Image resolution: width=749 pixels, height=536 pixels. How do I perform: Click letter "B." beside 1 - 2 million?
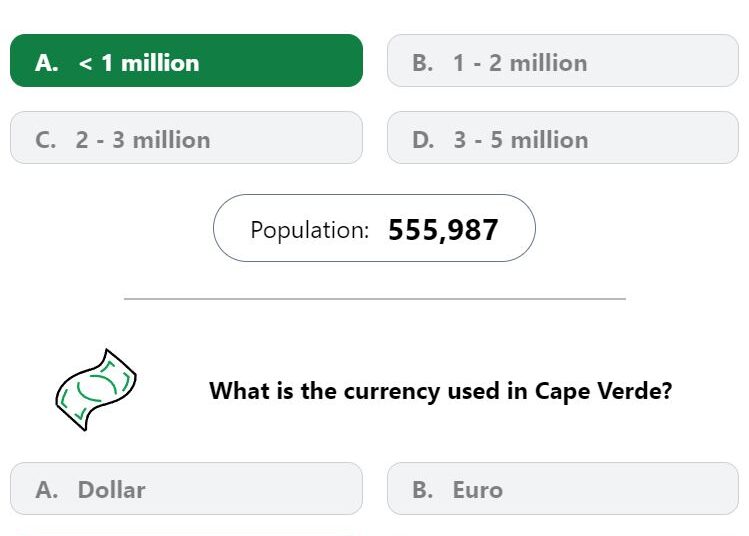pyautogui.click(x=423, y=62)
